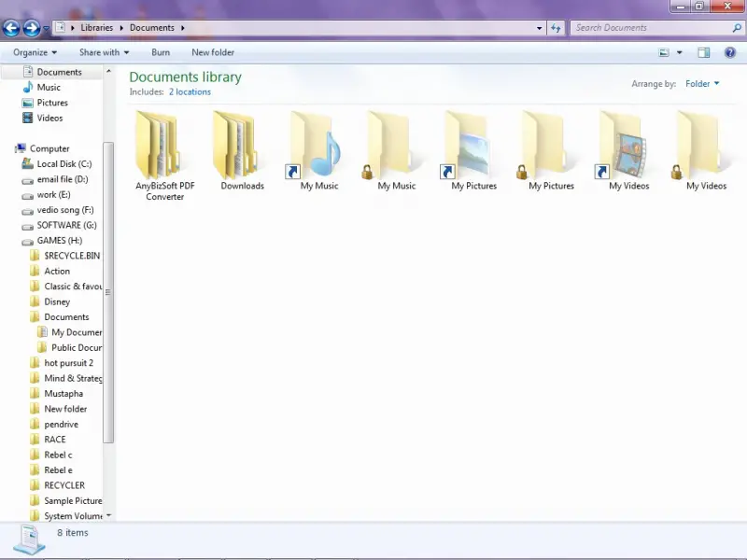Select Sample Pictures folder in tree
This screenshot has height=560, width=747.
tap(65, 500)
